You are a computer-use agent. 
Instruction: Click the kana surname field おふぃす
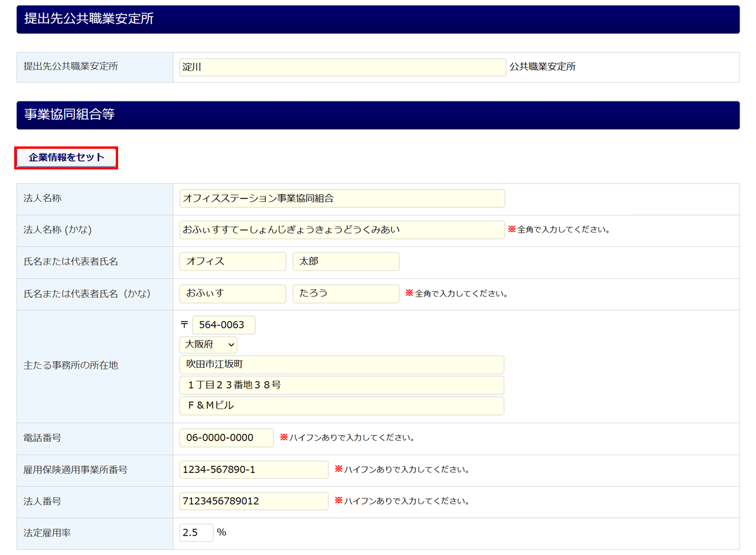point(233,293)
